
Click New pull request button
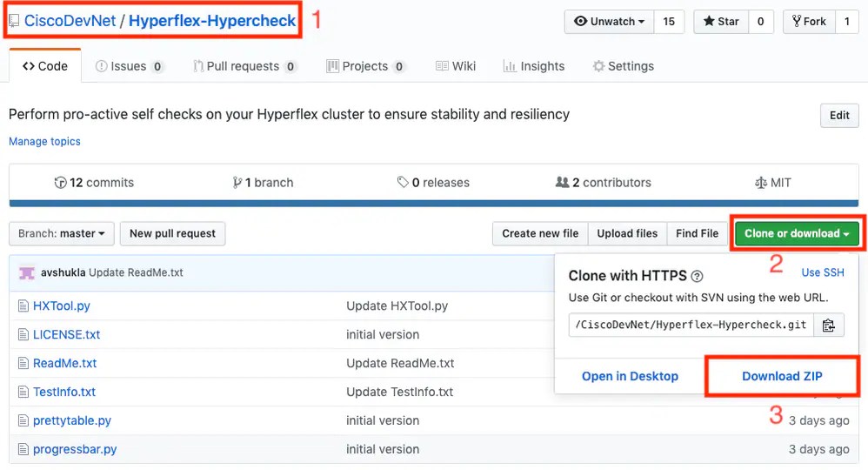coord(172,234)
